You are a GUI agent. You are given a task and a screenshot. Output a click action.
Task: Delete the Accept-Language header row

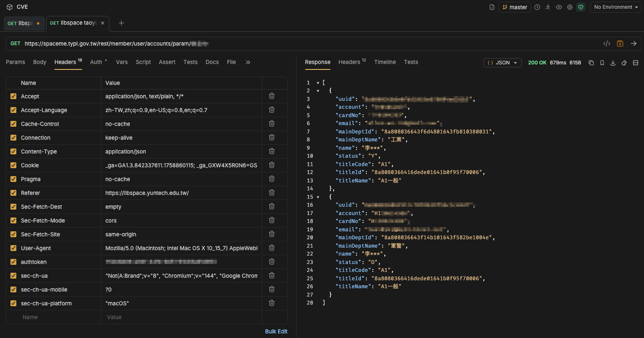pyautogui.click(x=272, y=110)
